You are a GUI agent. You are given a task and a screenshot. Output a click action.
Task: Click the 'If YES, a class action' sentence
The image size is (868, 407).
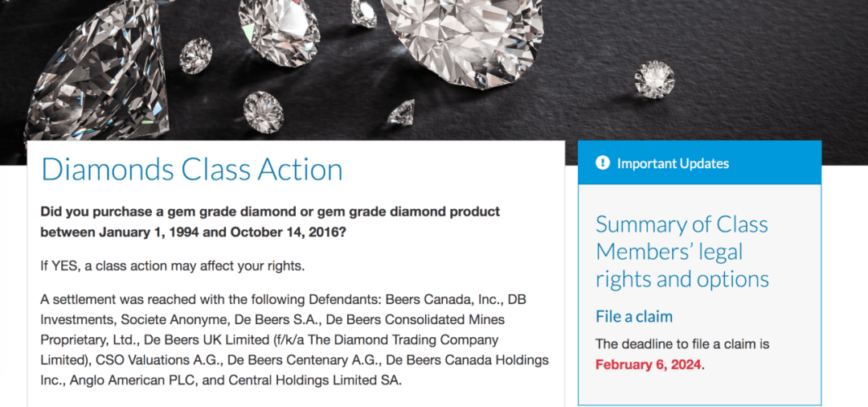click(x=173, y=266)
